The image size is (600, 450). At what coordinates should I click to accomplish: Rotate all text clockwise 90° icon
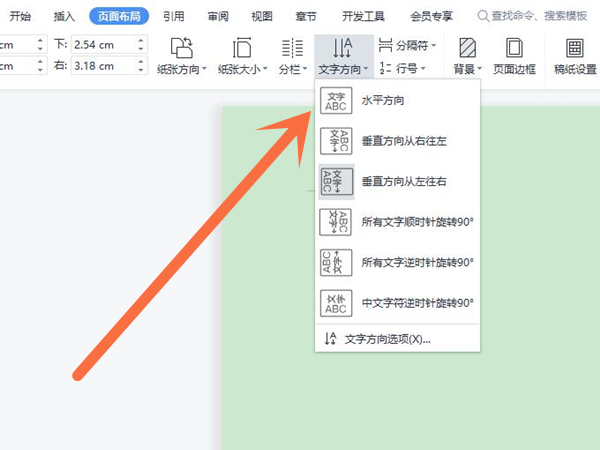(x=336, y=222)
